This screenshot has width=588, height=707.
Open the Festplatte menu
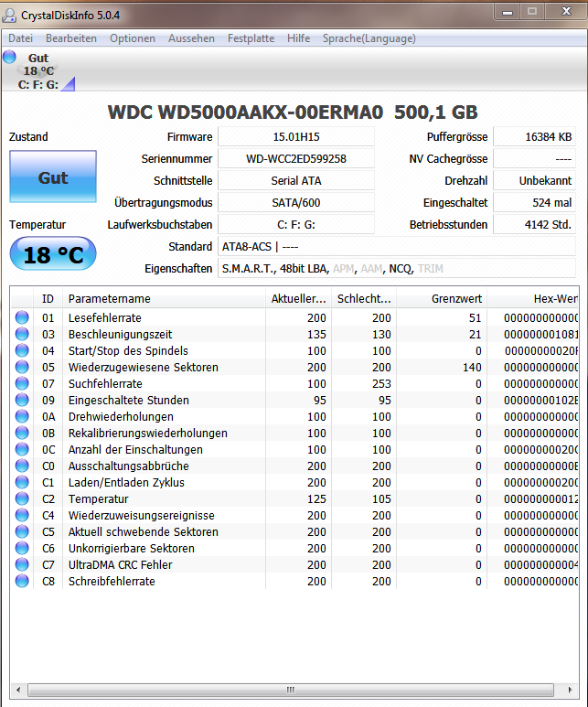pos(251,38)
